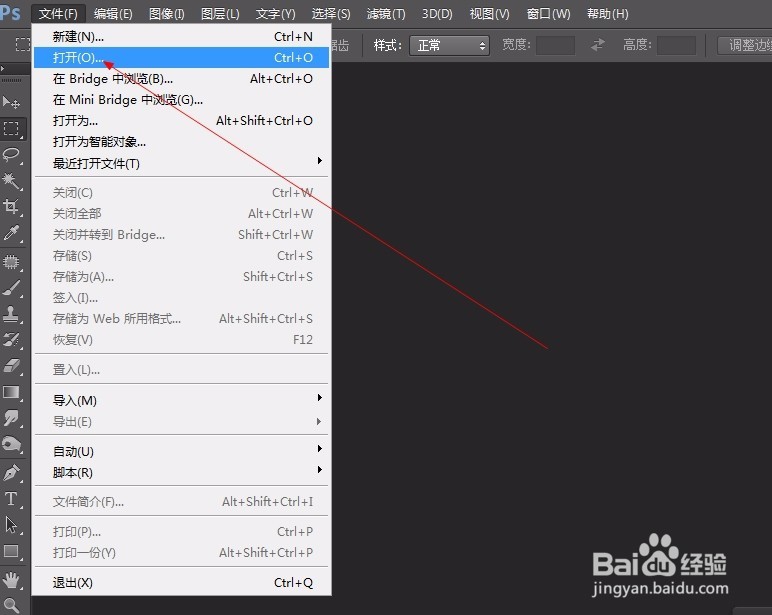The height and width of the screenshot is (615, 772).
Task: Select the Eraser tool
Action: pyautogui.click(x=11, y=366)
